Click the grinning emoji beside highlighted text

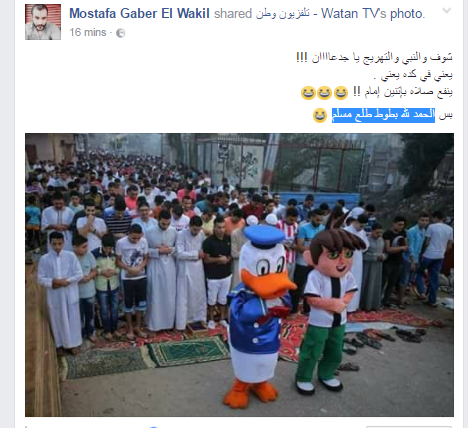(x=320, y=115)
